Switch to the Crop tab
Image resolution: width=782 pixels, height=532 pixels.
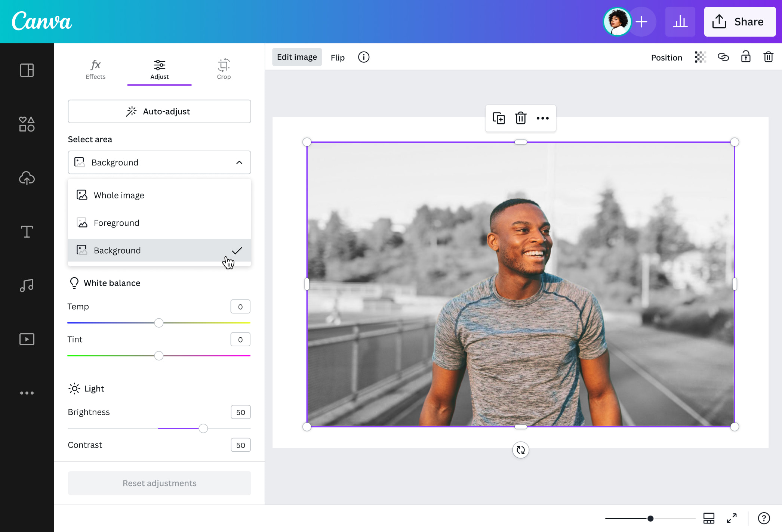(224, 69)
